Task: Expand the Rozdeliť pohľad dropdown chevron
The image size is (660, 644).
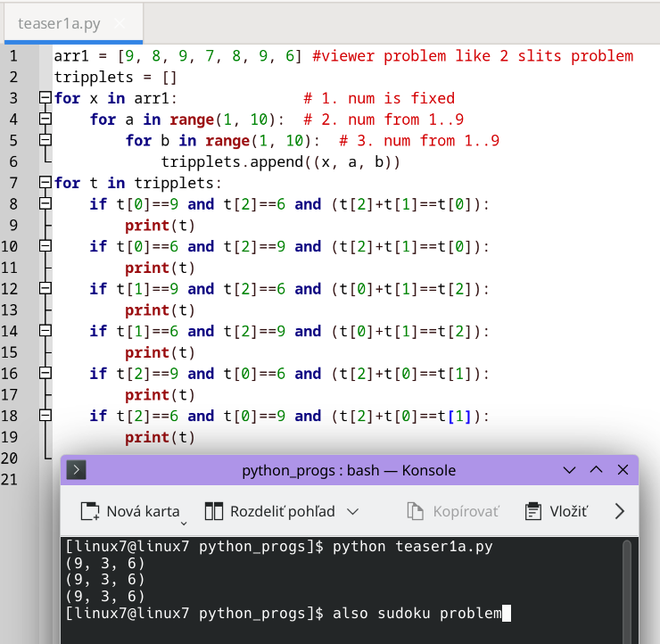Action: point(352,511)
